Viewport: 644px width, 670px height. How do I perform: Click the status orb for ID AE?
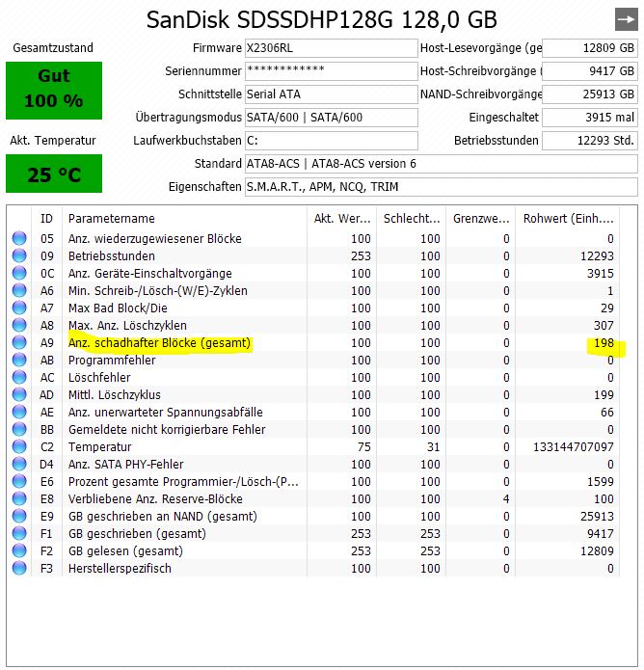[19, 412]
